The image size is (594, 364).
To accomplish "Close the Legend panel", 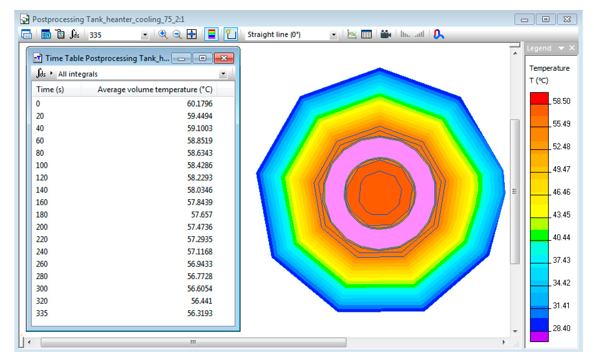I will pos(572,48).
